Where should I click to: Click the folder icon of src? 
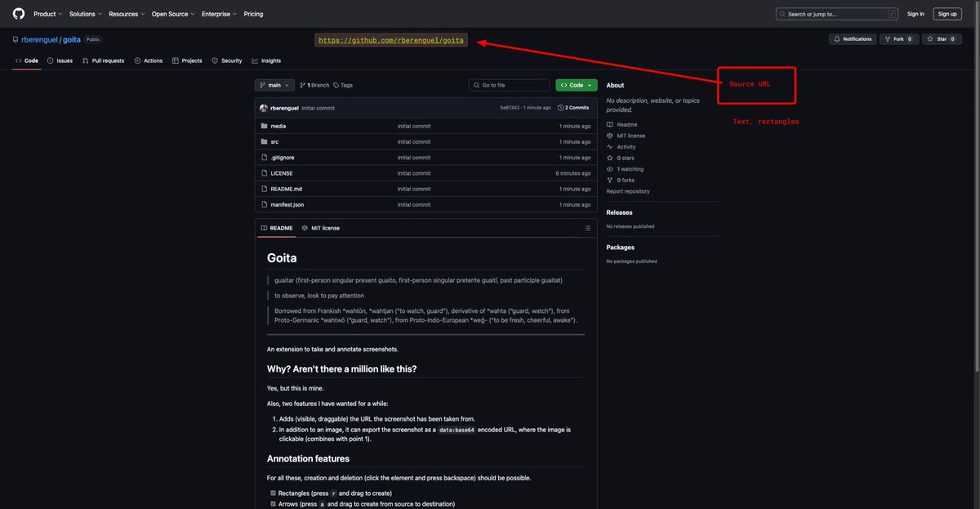pos(264,141)
